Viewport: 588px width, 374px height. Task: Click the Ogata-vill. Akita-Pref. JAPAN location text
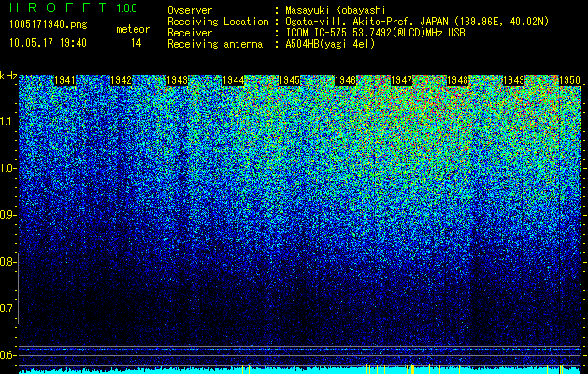point(417,22)
